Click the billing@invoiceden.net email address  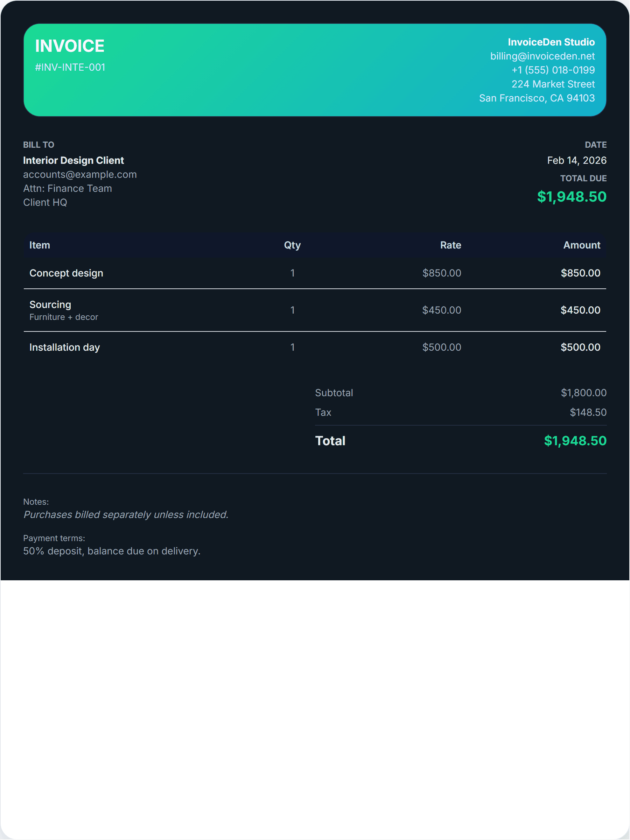click(542, 56)
